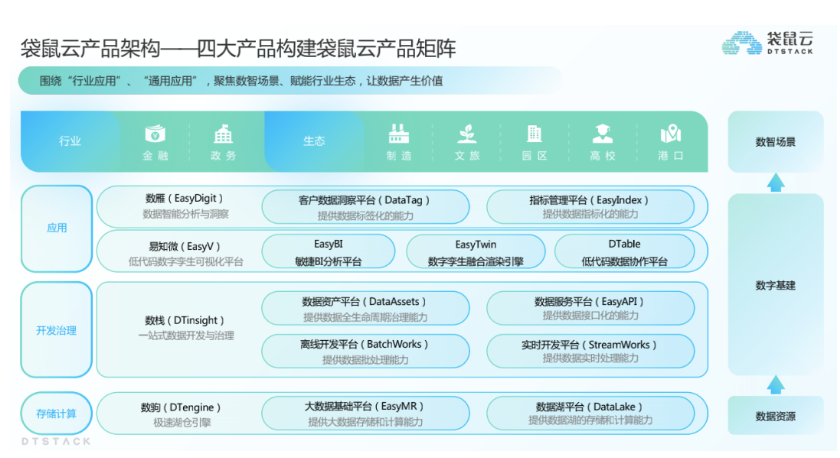Image resolution: width=840 pixels, height=458 pixels.
Task: Open the EasyBI 敏捷BI分析平台 card
Action: (328, 252)
